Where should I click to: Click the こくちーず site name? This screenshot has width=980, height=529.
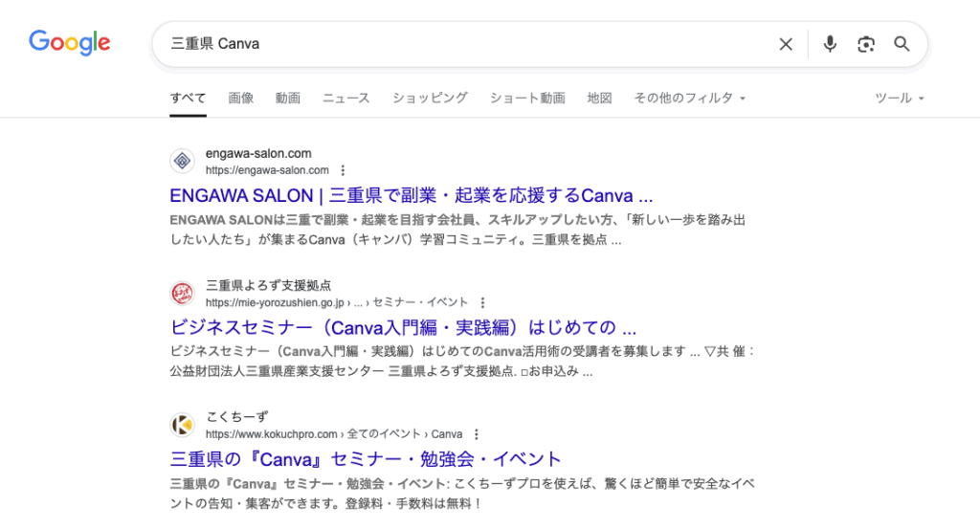click(237, 416)
